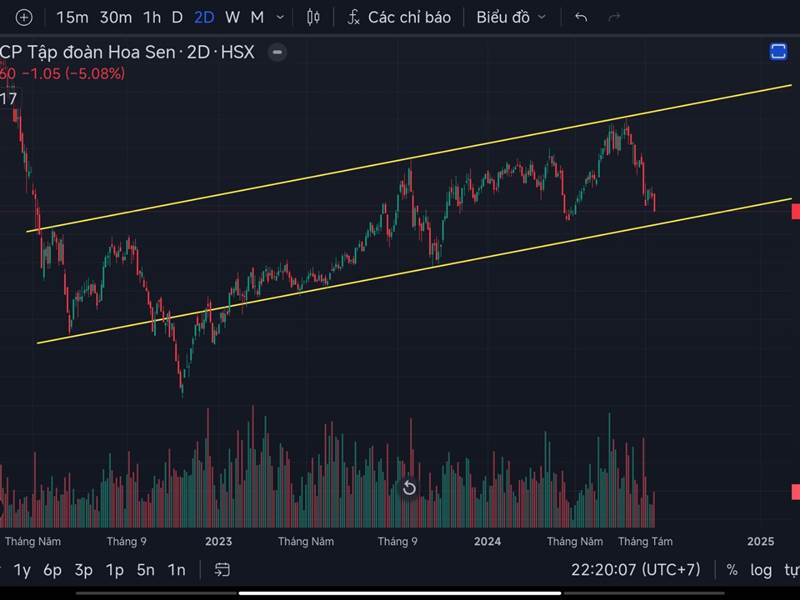Undo the last chart action

tap(581, 18)
